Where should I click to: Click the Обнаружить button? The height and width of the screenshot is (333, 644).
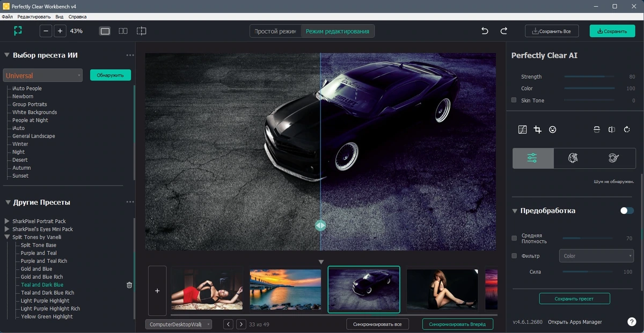tap(111, 75)
